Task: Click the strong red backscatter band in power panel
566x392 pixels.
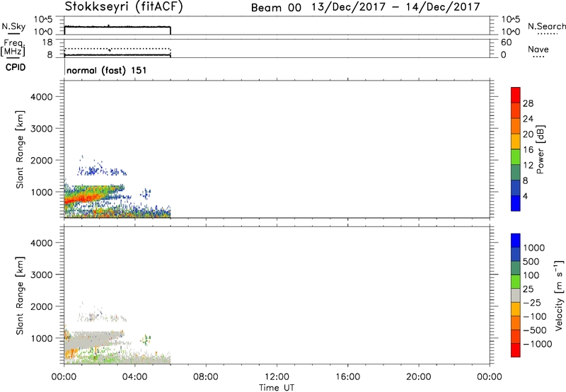Action: 83,198
